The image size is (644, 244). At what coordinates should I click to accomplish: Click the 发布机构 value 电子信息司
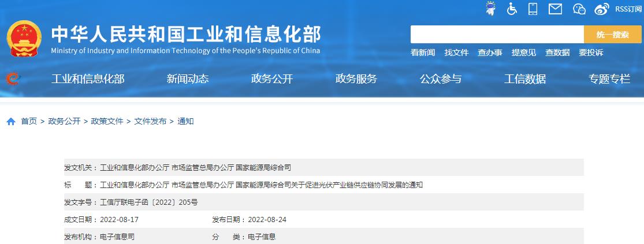(x=117, y=237)
